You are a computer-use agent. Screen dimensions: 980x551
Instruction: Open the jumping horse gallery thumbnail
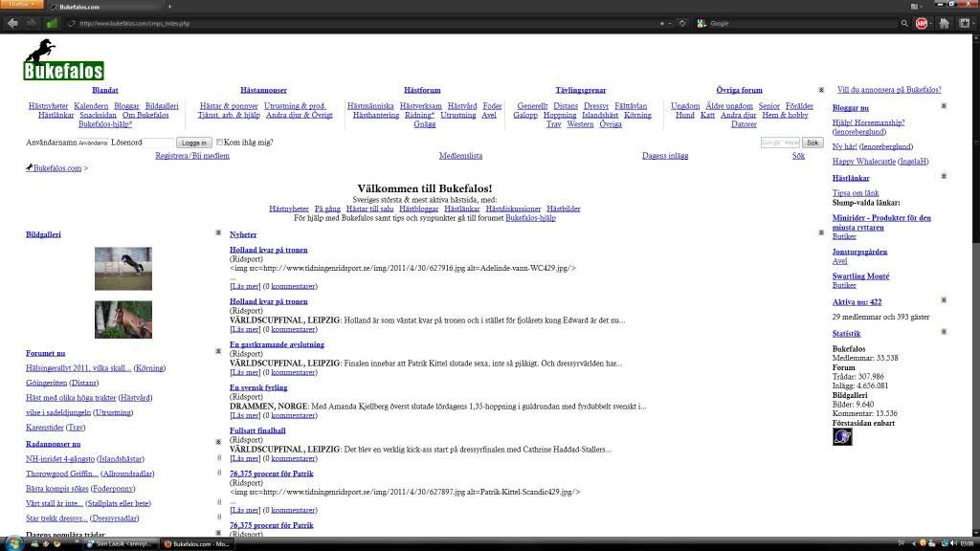coord(123,269)
